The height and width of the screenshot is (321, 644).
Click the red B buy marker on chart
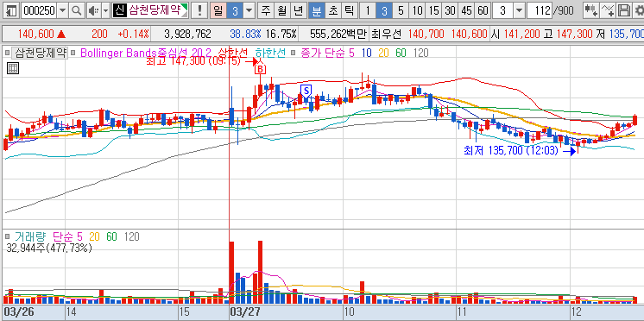[260, 69]
